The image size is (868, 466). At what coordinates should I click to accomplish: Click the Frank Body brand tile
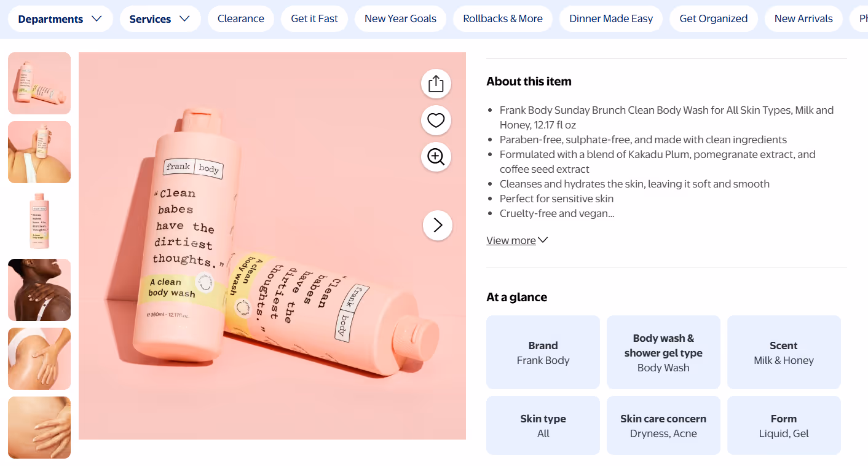point(543,352)
